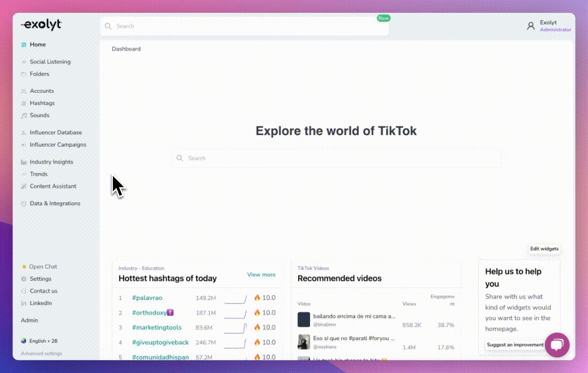Open the English + 28 language selector
Image resolution: width=588 pixels, height=373 pixels.
coord(39,341)
